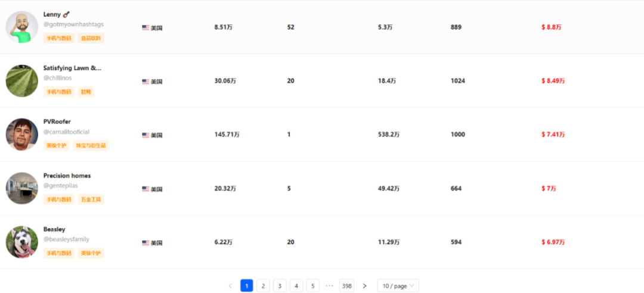Jump to last page 398
This screenshot has height=293, width=644.
[x=346, y=286]
